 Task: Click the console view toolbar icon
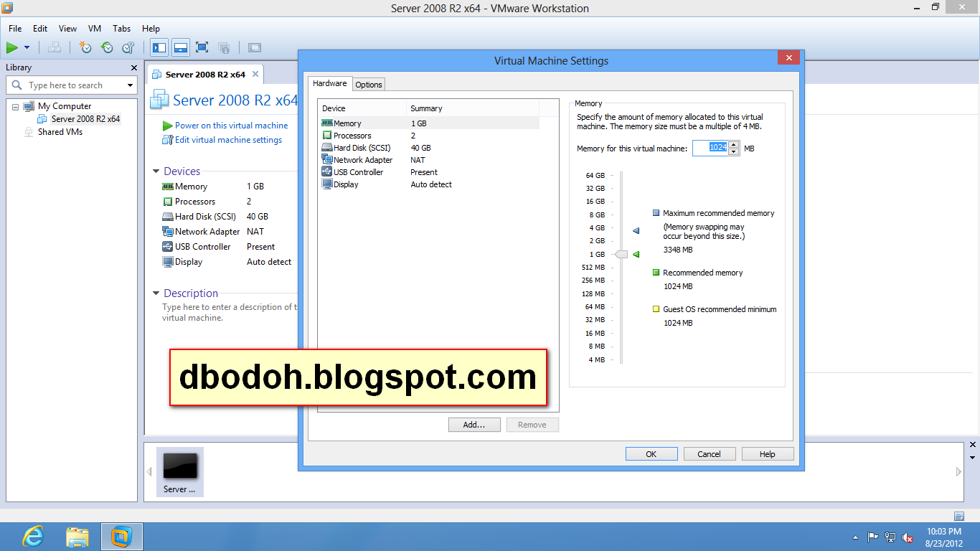pyautogui.click(x=255, y=47)
